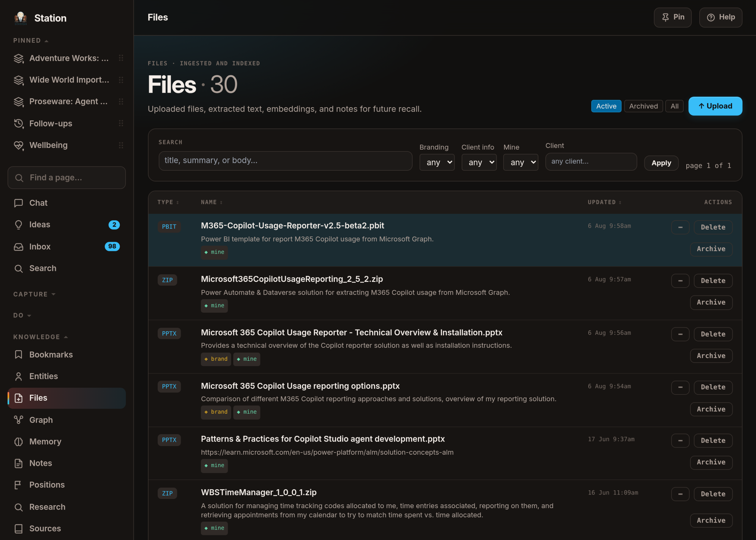Open the Notes icon in sidebar
Screen dimensions: 756x540
pyautogui.click(x=19, y=463)
